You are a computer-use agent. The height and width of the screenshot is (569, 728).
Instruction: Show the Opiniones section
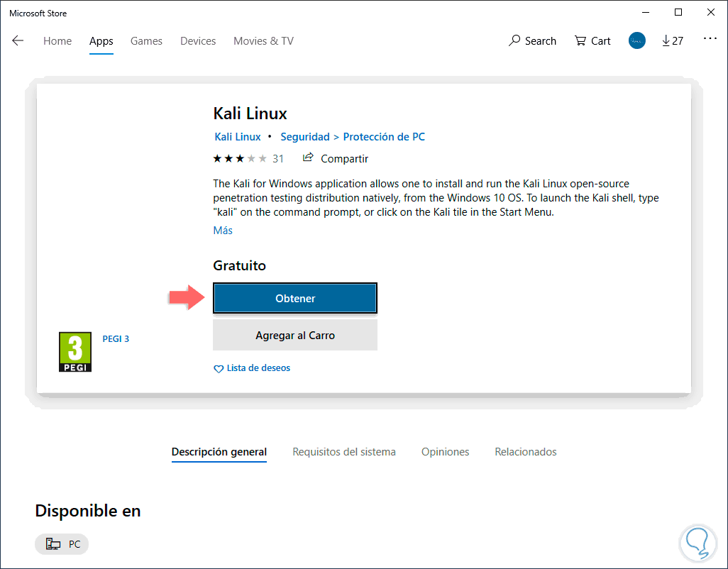coord(445,452)
